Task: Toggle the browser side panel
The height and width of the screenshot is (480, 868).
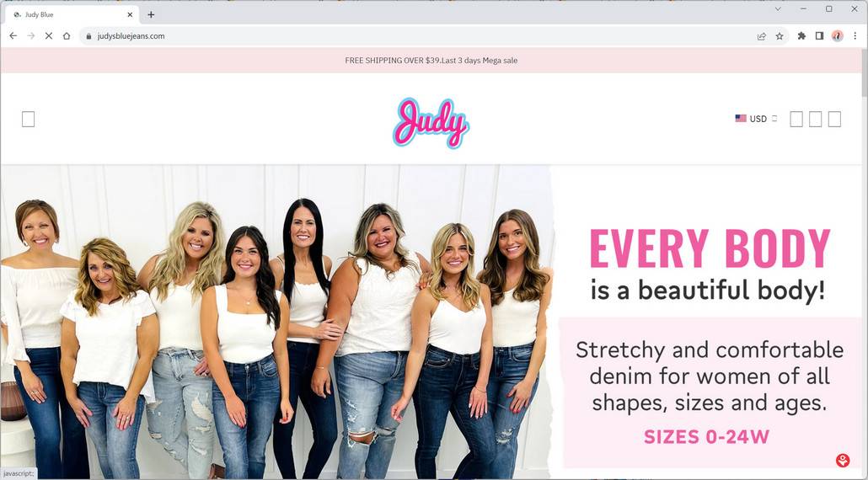Action: pyautogui.click(x=819, y=36)
